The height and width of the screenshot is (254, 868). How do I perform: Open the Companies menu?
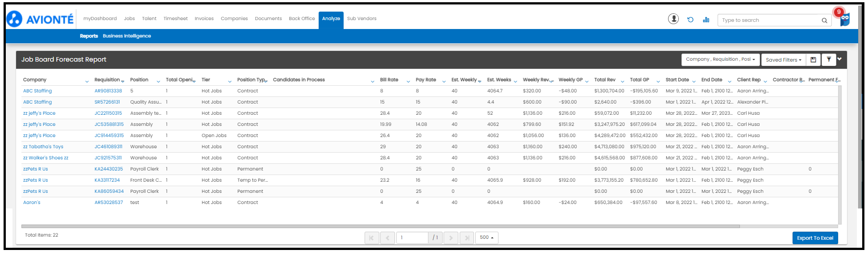pos(234,19)
